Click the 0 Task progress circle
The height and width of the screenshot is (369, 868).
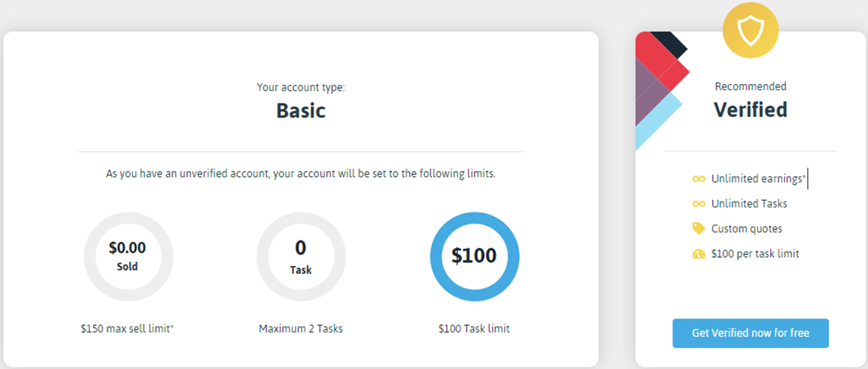point(301,256)
